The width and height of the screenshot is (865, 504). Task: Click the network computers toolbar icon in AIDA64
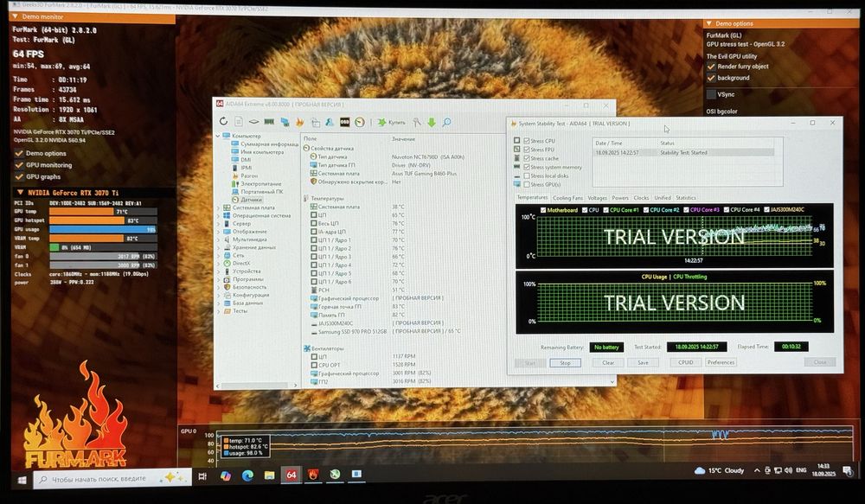285,122
